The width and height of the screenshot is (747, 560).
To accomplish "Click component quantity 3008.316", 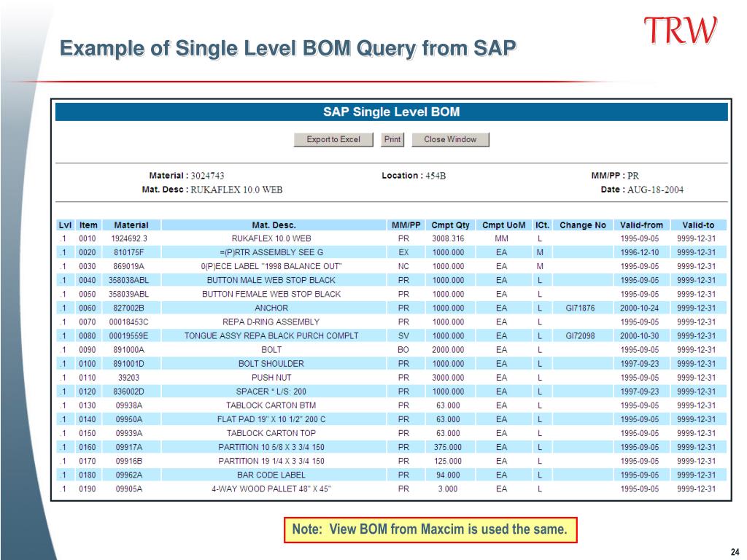I will pyautogui.click(x=448, y=238).
